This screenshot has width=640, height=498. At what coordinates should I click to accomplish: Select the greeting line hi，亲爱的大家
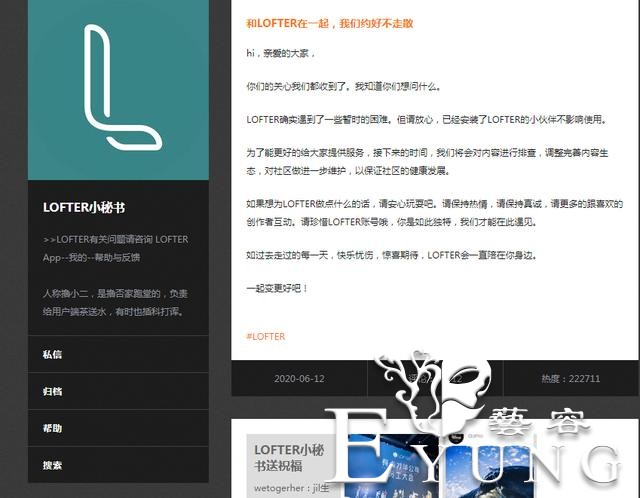pyautogui.click(x=281, y=53)
